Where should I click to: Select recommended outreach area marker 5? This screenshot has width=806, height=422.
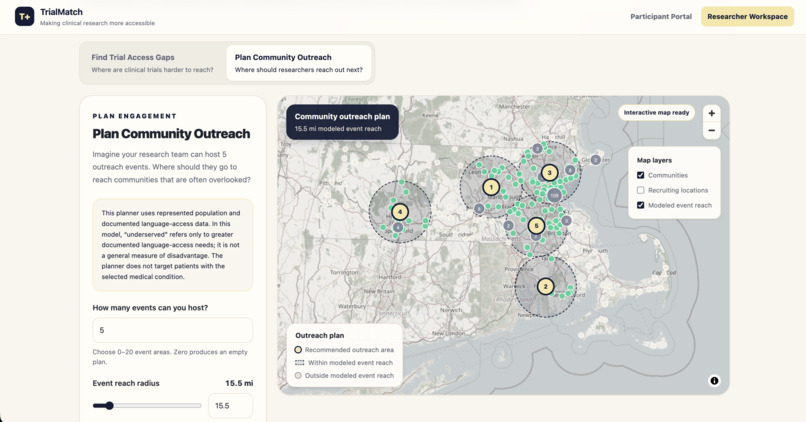click(x=536, y=226)
